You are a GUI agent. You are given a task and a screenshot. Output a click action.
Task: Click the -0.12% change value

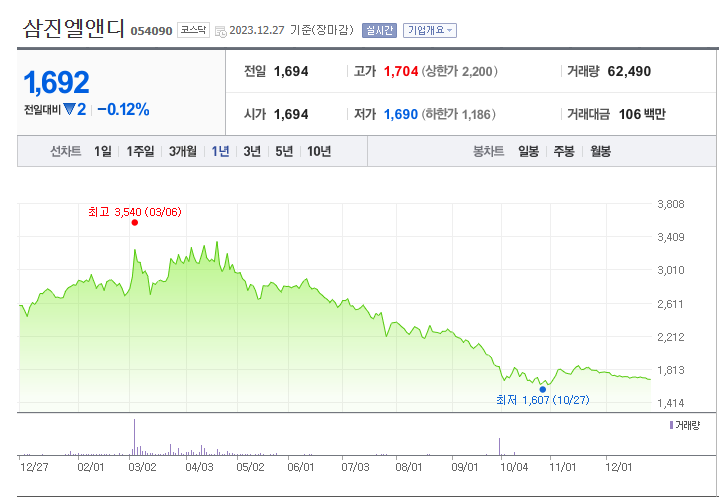click(x=123, y=110)
